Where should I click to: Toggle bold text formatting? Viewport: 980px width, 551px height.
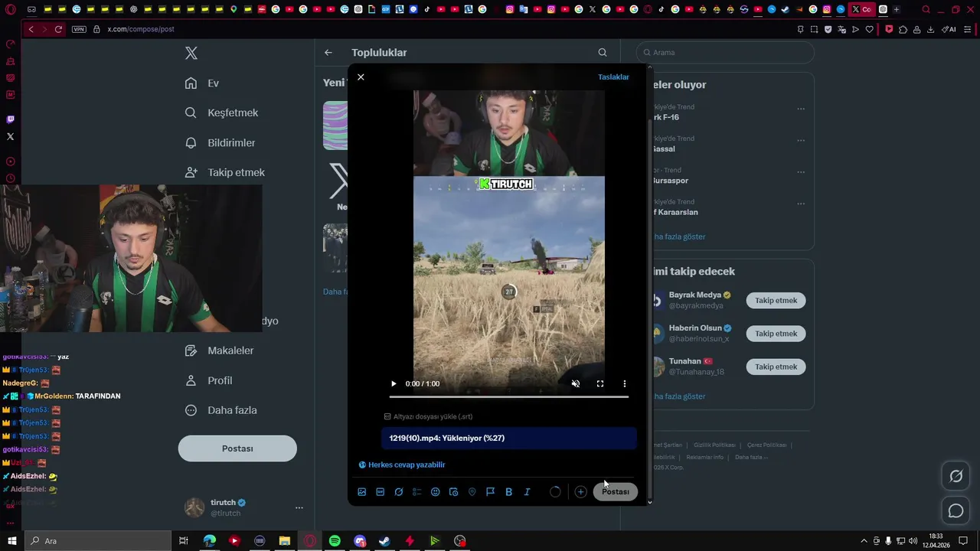pos(509,492)
